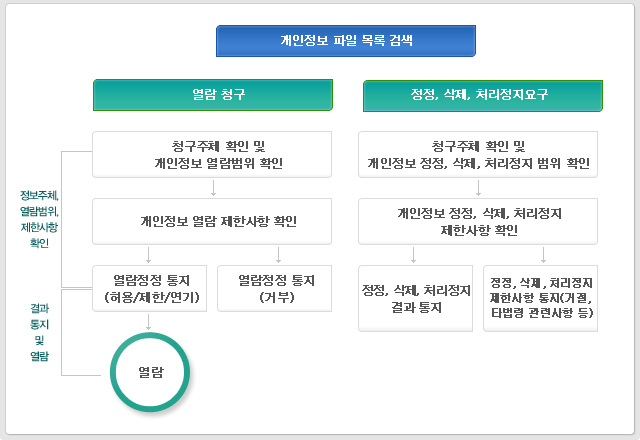Click 정정, 삭제, 처리정지 결과 통지 box
The image size is (640, 440).
click(416, 298)
